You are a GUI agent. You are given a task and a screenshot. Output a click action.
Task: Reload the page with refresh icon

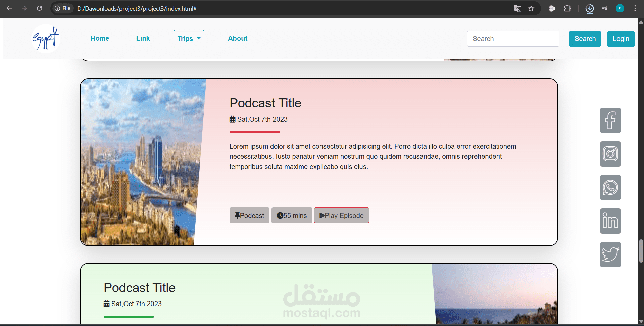point(39,8)
